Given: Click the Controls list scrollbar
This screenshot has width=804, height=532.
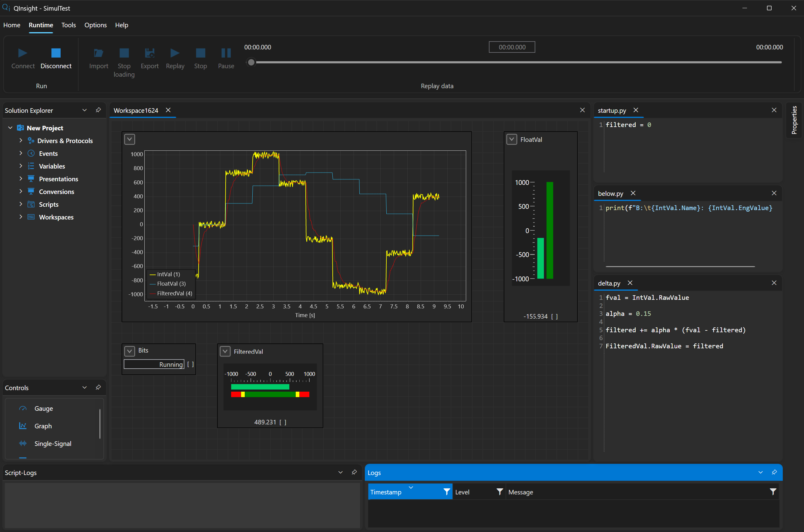Looking at the screenshot, I should 100,424.
